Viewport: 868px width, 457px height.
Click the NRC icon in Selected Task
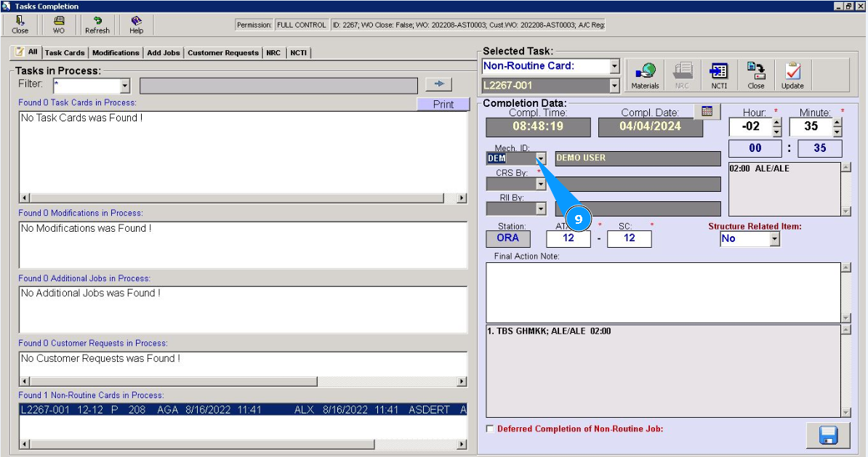click(x=683, y=76)
